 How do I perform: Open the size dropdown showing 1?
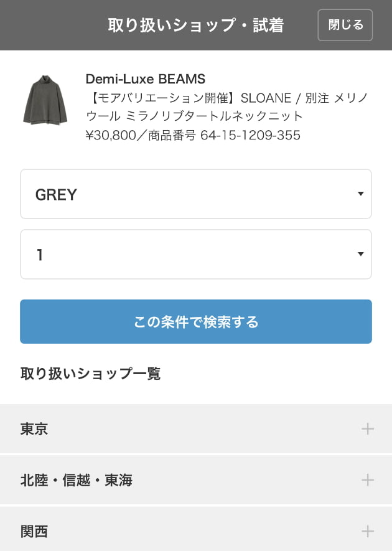pyautogui.click(x=196, y=255)
